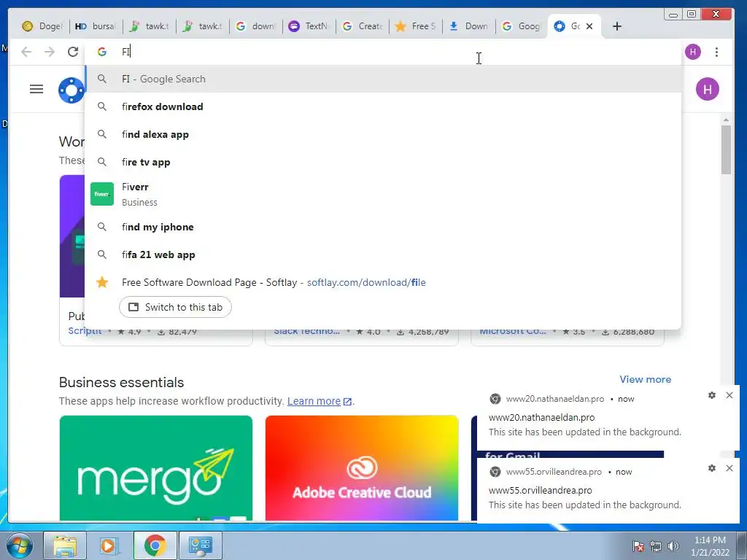This screenshot has width=747, height=560.
Task: Switch to the Create tab
Action: [363, 26]
